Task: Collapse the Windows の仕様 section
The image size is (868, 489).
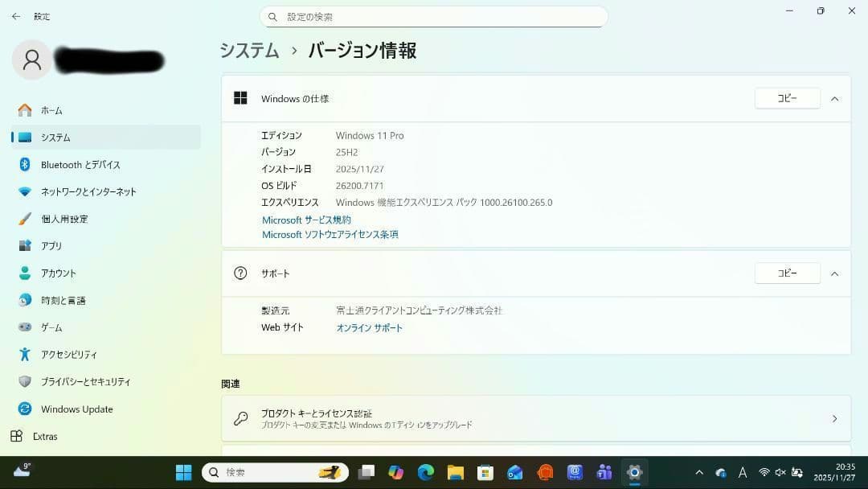Action: pyautogui.click(x=834, y=98)
